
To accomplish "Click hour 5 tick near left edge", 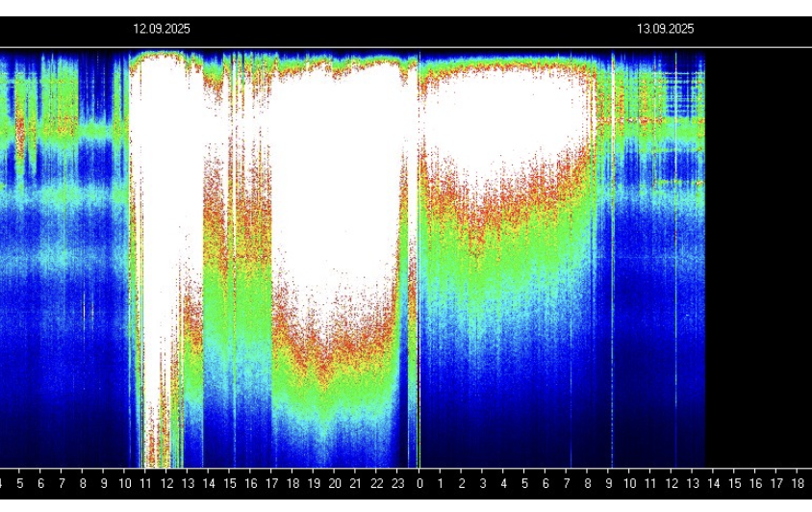I will 19,483.
